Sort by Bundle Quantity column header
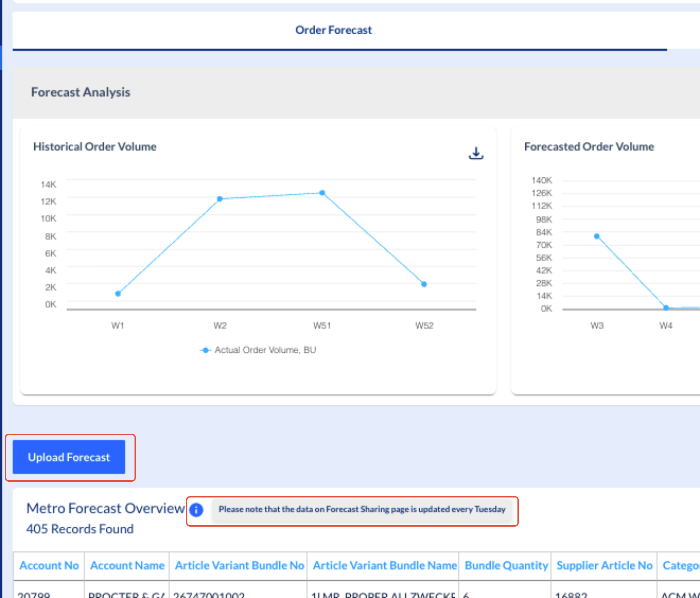Image resolution: width=700 pixels, height=598 pixels. 506,565
